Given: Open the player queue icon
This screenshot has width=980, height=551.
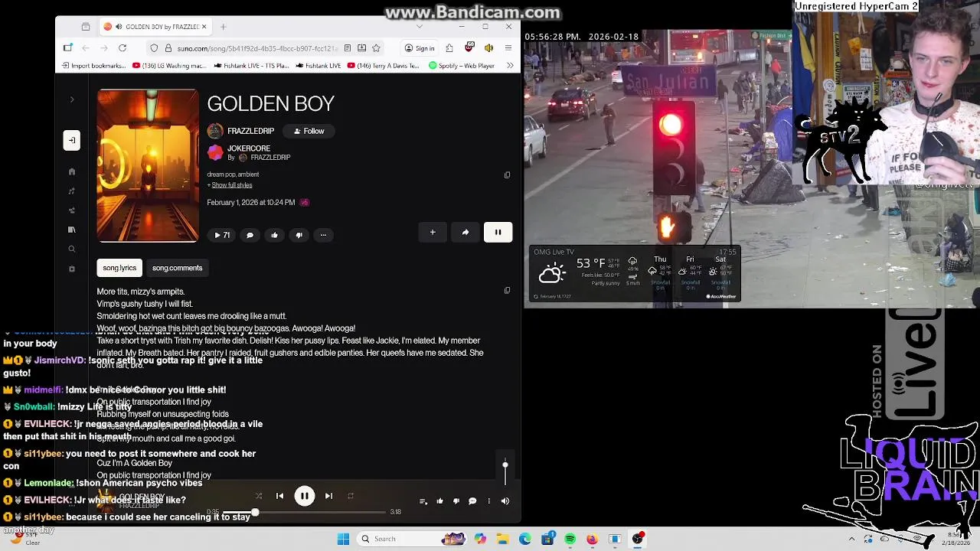Looking at the screenshot, I should coord(423,501).
